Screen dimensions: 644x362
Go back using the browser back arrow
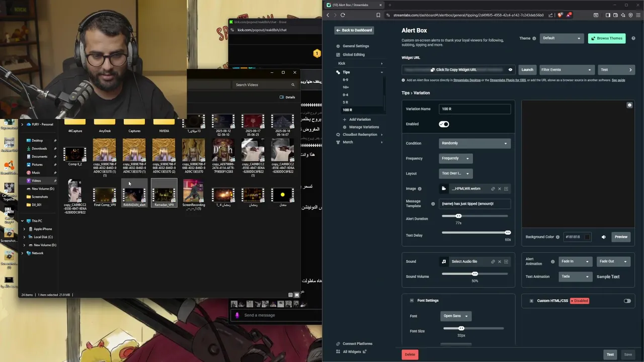(328, 15)
